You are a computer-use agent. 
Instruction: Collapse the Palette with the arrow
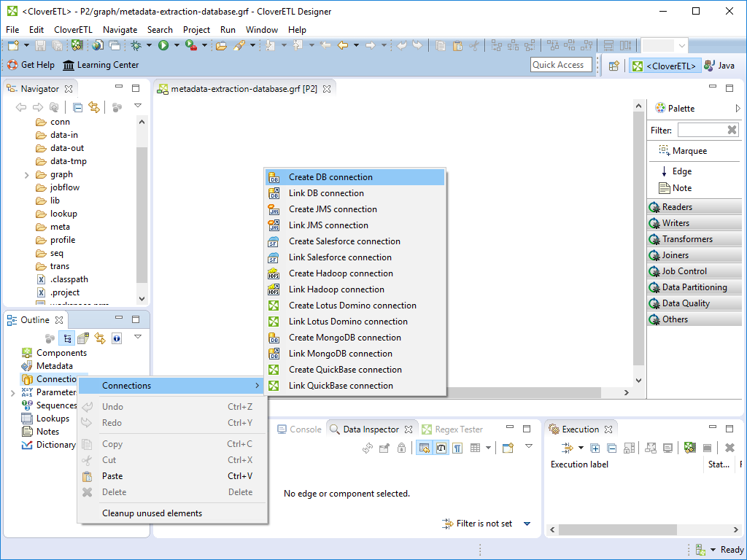click(738, 109)
